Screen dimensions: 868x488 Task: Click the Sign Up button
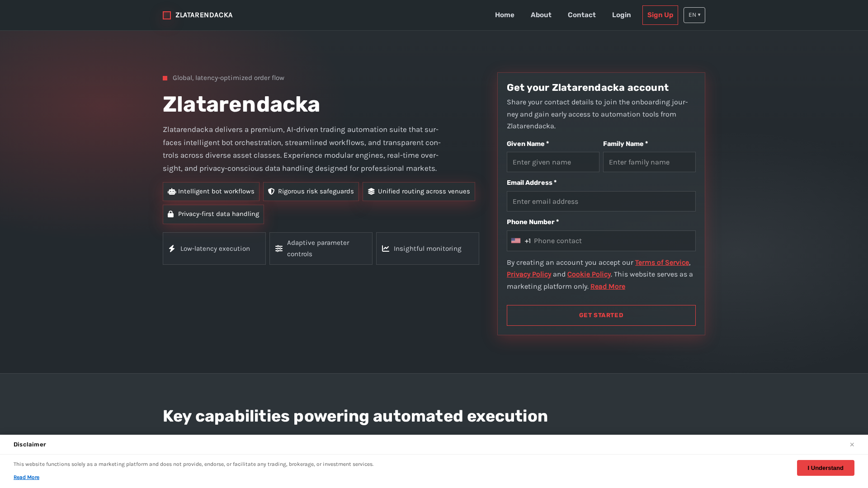[660, 15]
